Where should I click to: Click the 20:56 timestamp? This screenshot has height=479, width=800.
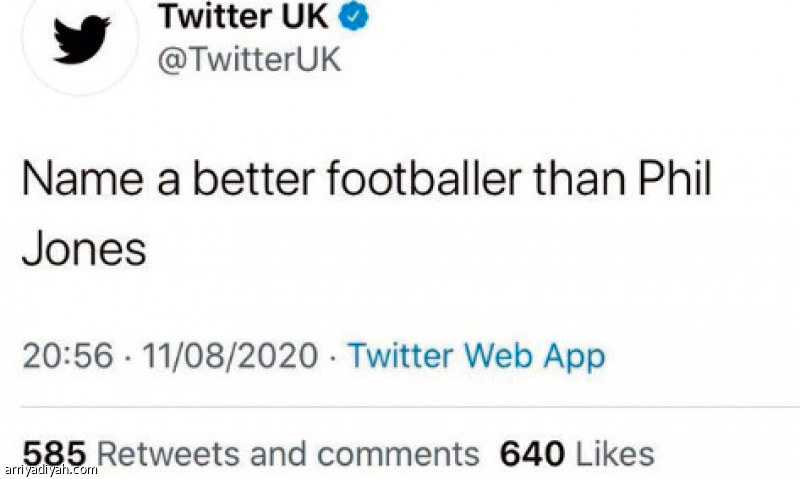click(x=67, y=355)
